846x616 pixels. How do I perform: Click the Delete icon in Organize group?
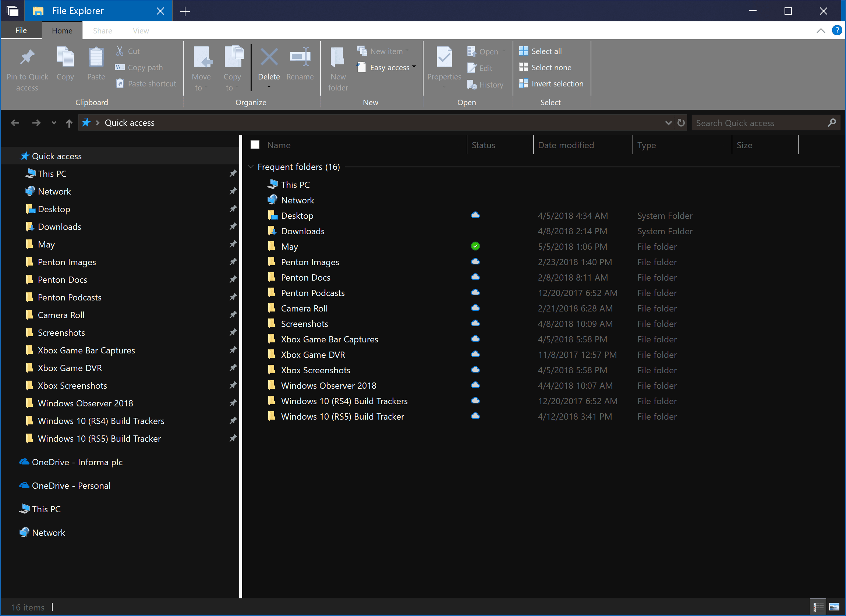pyautogui.click(x=269, y=57)
